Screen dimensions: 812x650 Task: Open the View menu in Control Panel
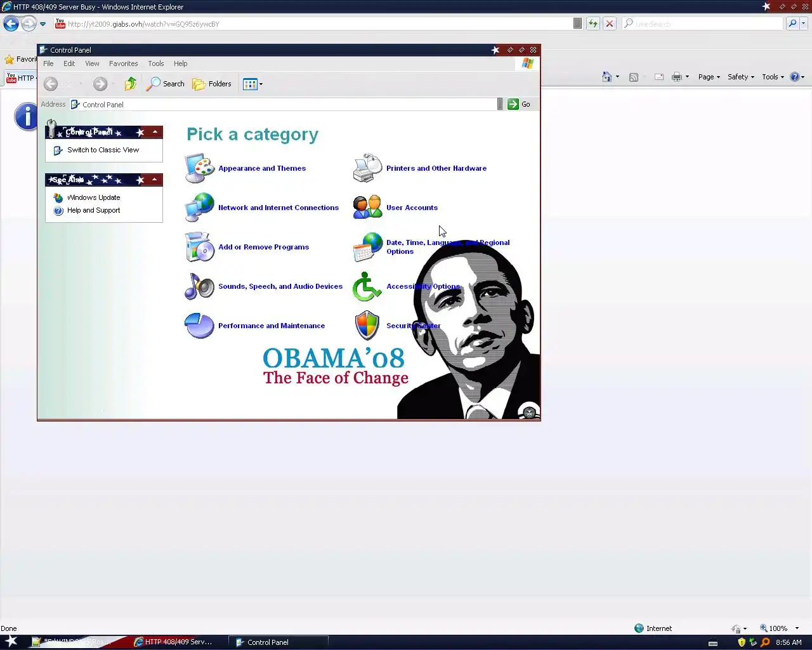click(92, 63)
